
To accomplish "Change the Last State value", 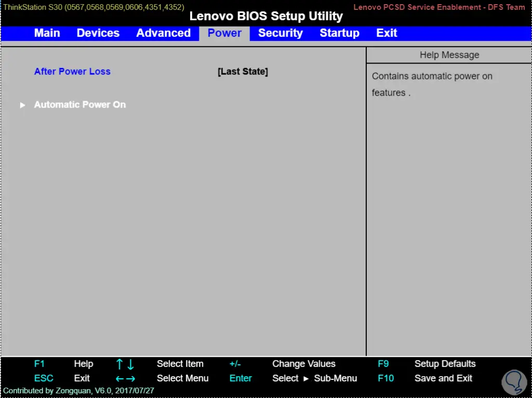I will click(243, 72).
